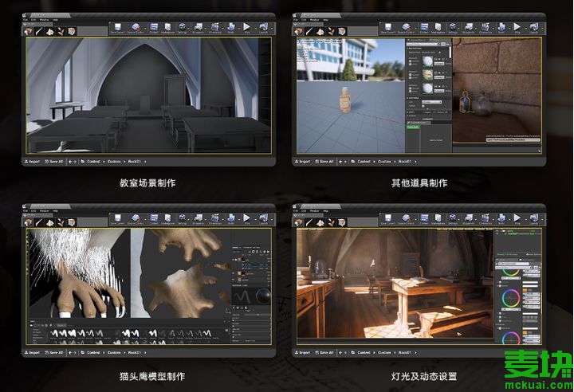Click upper color wheel in 灯光及动态设置 panel
The height and width of the screenshot is (392, 574).
click(x=511, y=272)
